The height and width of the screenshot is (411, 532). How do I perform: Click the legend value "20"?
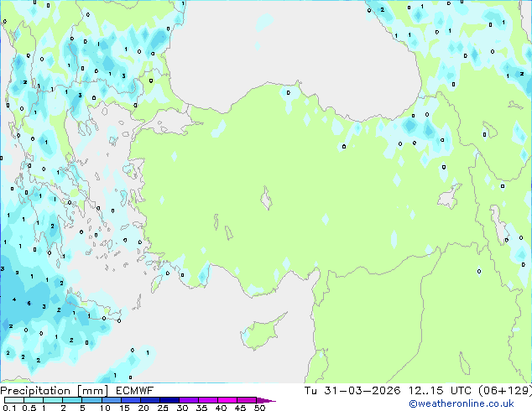pos(143,408)
